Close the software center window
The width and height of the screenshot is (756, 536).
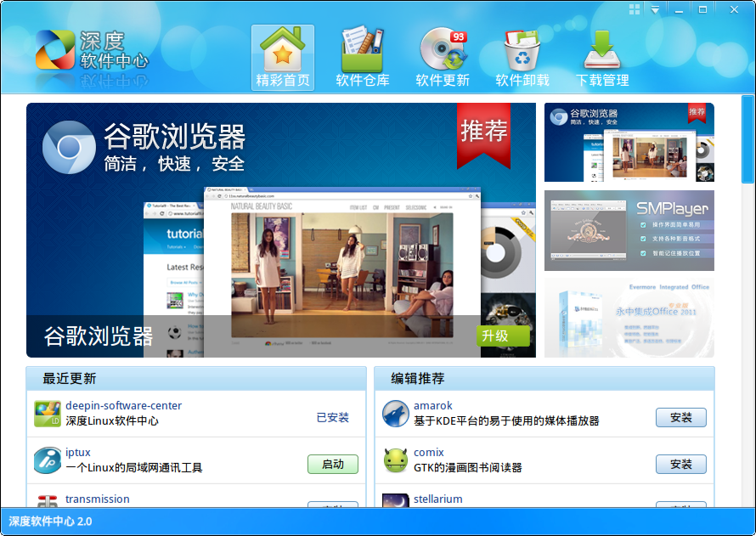(x=734, y=9)
